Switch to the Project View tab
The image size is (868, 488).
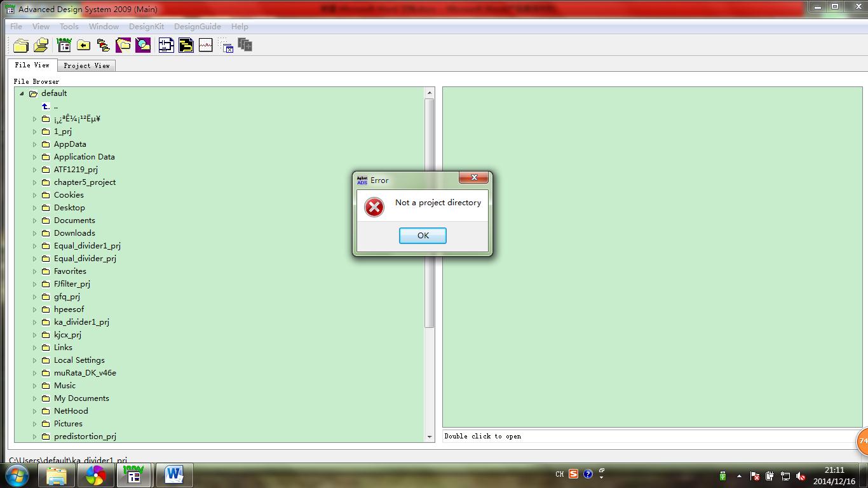[86, 65]
